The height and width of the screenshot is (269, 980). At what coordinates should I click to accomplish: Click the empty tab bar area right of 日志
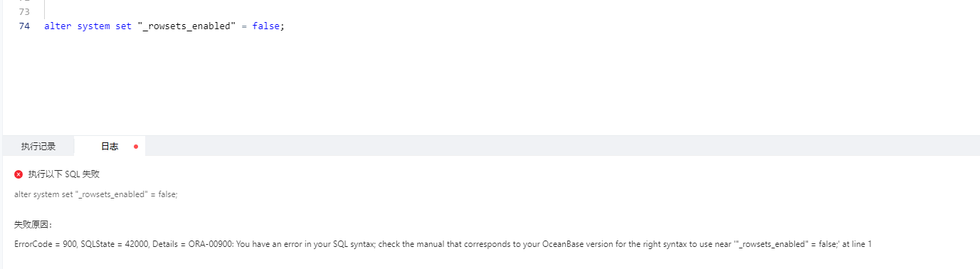point(562,146)
